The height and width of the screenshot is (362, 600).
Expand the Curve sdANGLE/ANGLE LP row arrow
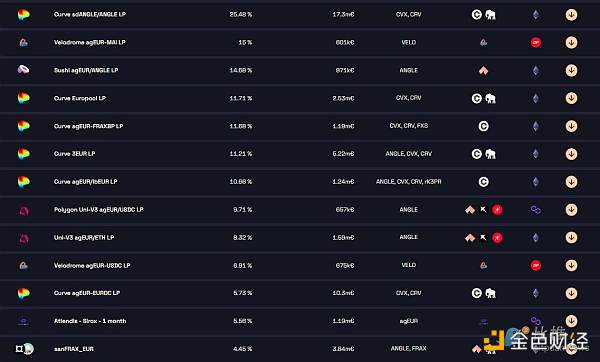(571, 15)
